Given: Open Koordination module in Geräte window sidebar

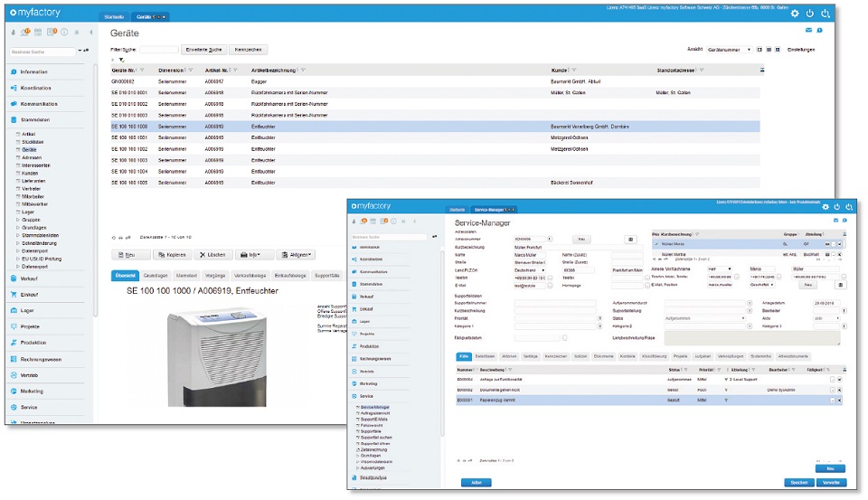Looking at the screenshot, I should pyautogui.click(x=35, y=88).
